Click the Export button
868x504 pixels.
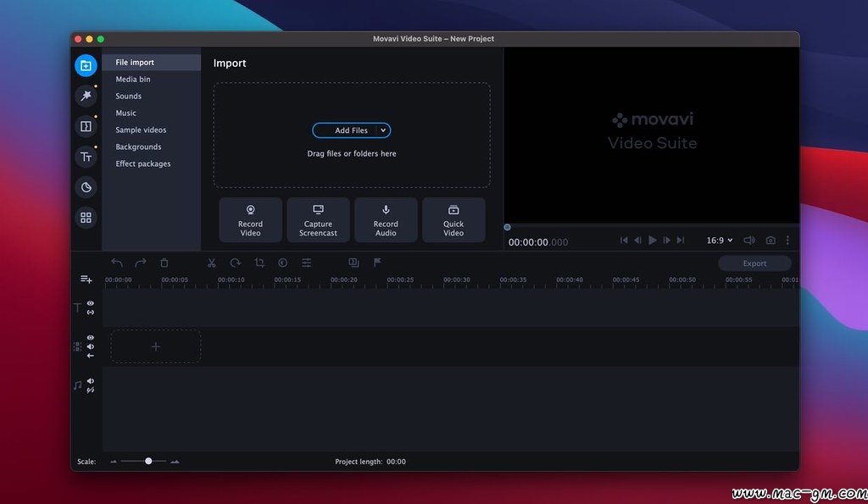coord(754,263)
